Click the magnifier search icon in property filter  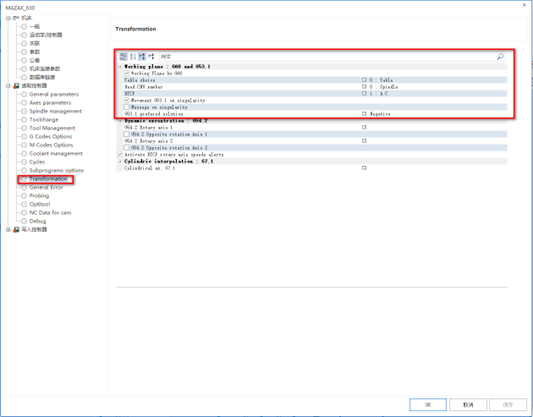[500, 56]
